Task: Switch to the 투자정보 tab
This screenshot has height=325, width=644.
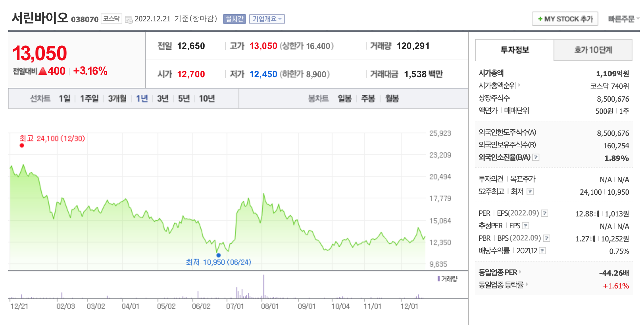Action: [515, 50]
